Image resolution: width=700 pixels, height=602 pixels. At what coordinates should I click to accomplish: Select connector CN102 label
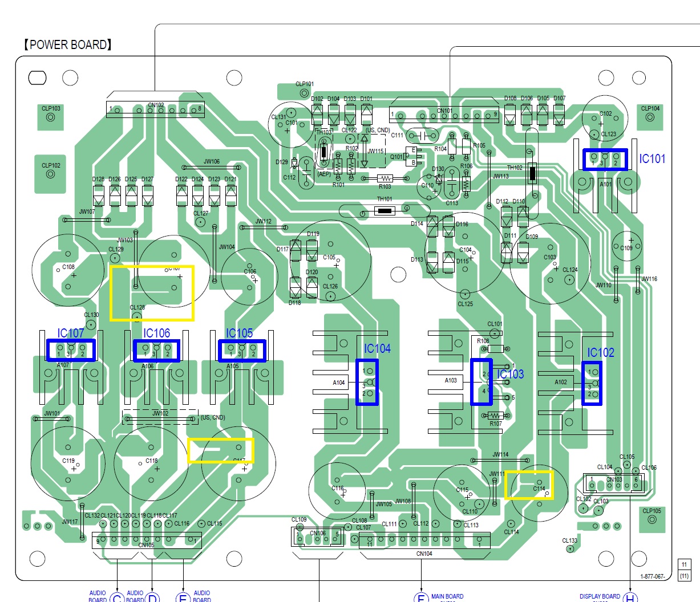[x=156, y=105]
